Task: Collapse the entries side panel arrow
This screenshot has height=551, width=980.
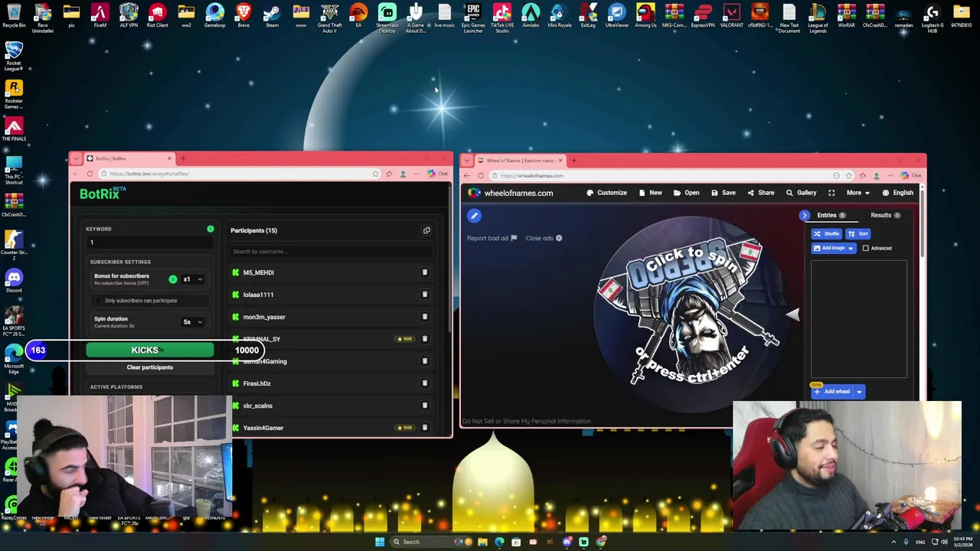Action: coord(804,216)
